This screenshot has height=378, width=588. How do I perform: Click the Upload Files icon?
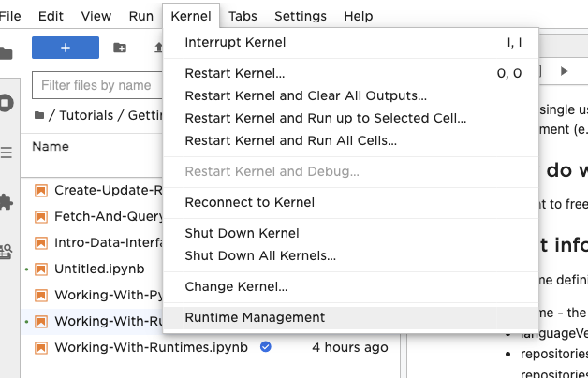[158, 48]
